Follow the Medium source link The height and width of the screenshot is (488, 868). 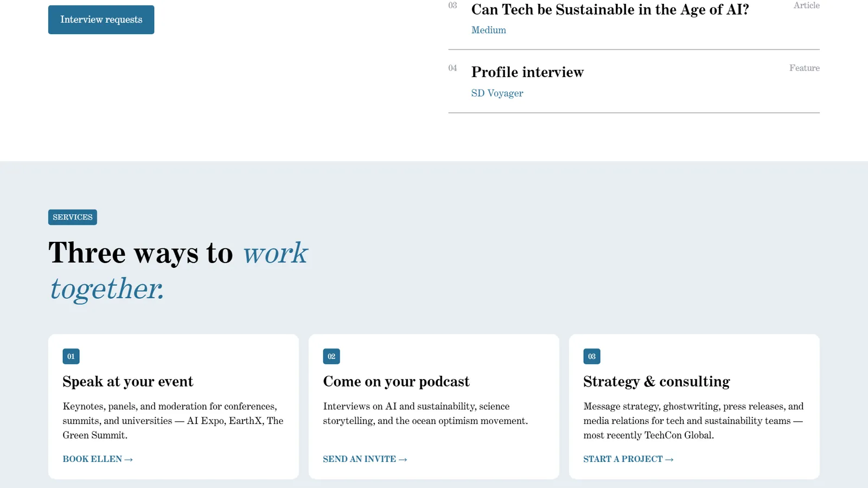[488, 30]
